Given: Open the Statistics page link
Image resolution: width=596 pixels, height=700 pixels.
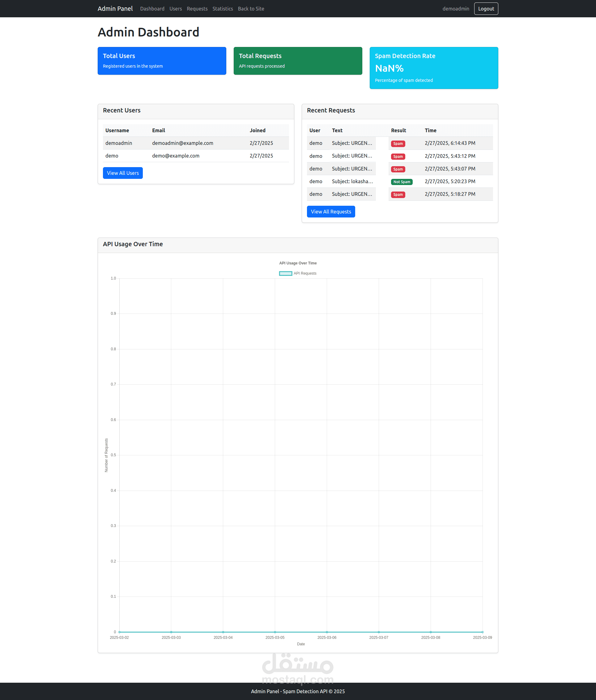Looking at the screenshot, I should (222, 9).
